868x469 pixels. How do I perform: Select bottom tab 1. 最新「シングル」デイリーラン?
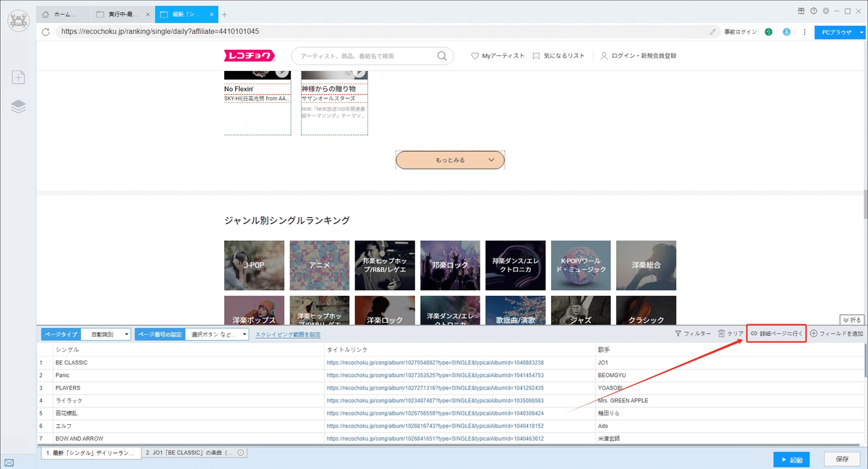tap(90, 452)
